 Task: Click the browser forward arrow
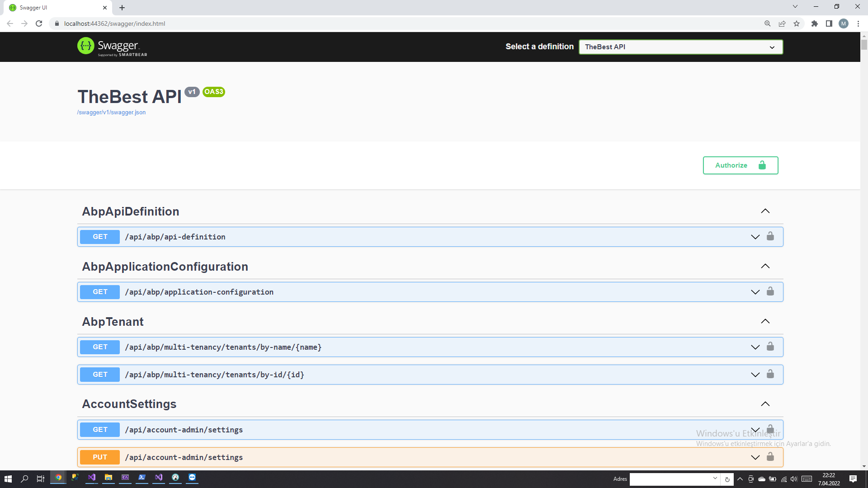tap(24, 23)
